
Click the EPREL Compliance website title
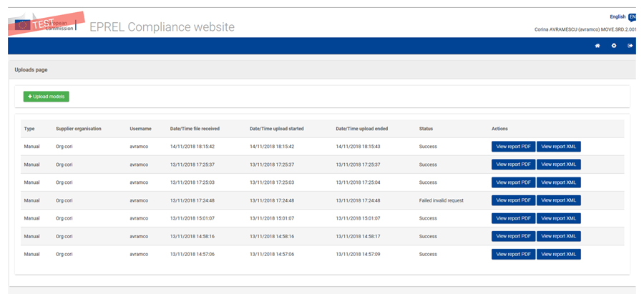(162, 27)
